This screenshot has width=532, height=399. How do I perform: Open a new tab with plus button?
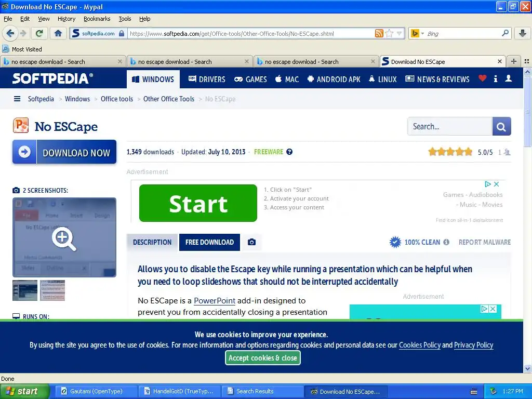[x=514, y=61]
